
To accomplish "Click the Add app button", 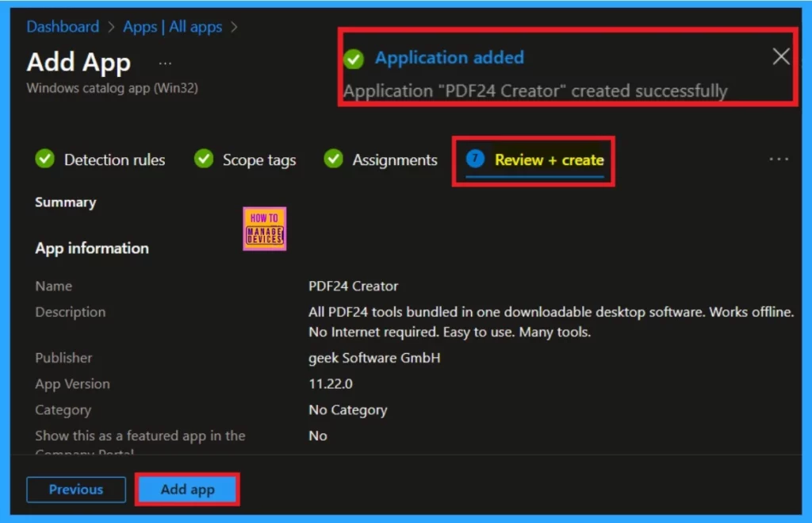I will [187, 490].
